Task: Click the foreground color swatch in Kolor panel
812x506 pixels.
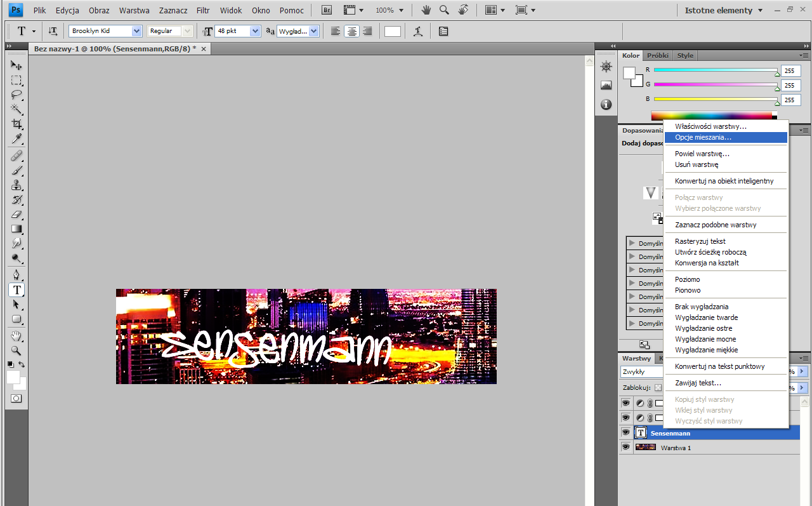Action: click(x=629, y=73)
